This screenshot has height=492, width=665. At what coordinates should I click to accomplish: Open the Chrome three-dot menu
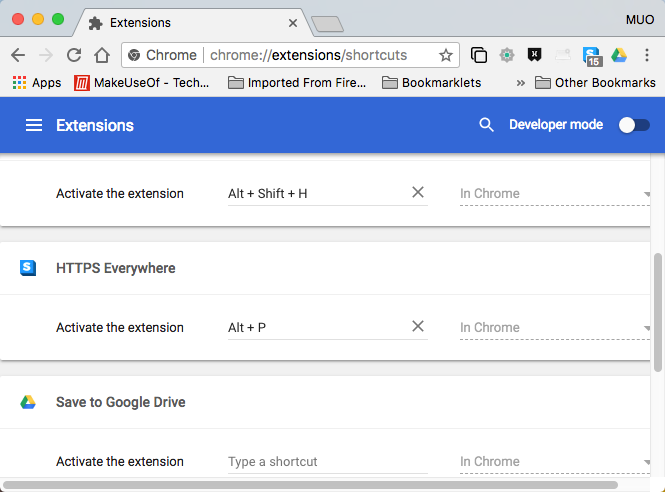pos(647,55)
